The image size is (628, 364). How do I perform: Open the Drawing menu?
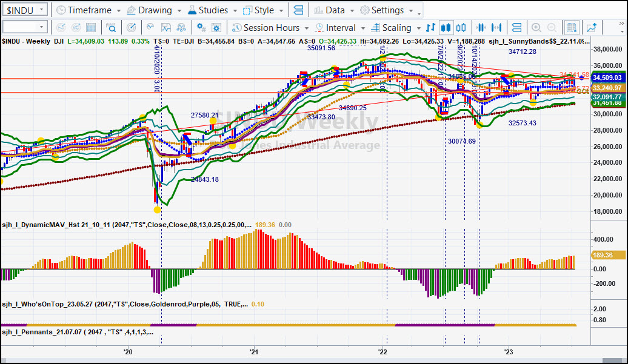[149, 10]
